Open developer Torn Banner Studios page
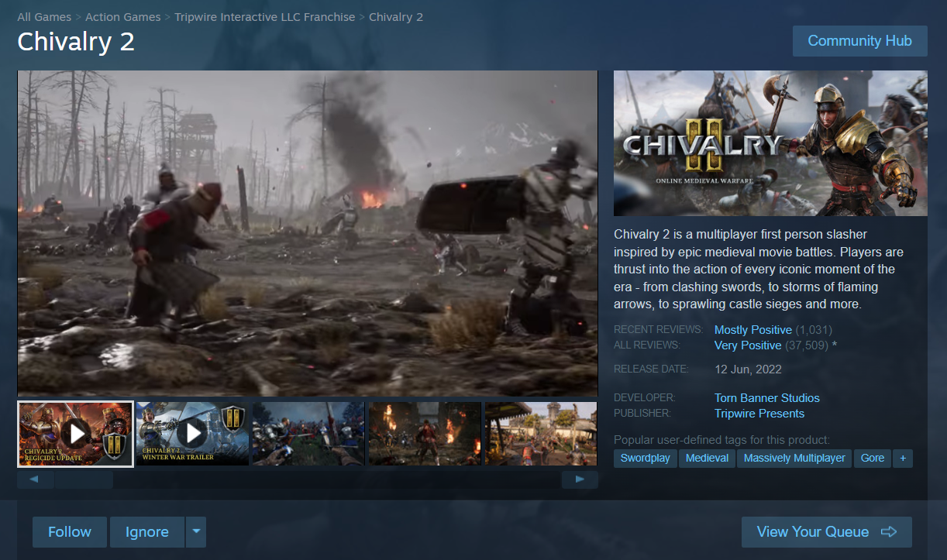Image resolution: width=947 pixels, height=560 pixels. tap(767, 398)
